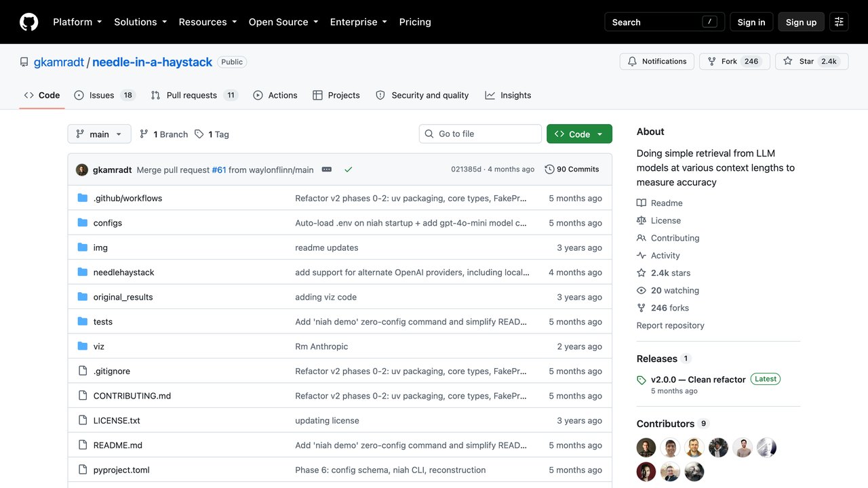View the green check status icon
868x488 pixels.
[x=348, y=169]
